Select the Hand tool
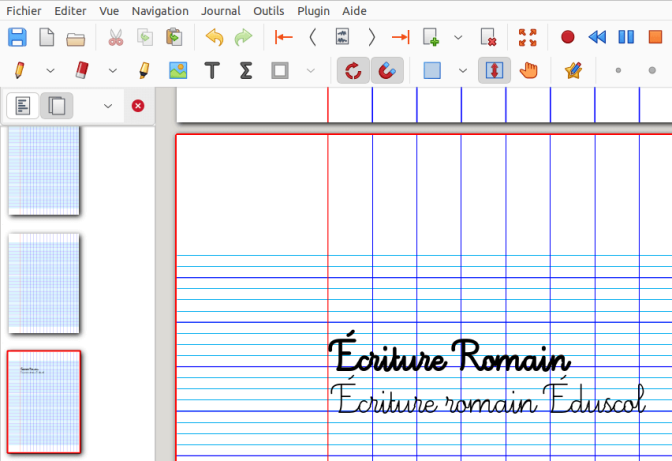 coord(528,70)
